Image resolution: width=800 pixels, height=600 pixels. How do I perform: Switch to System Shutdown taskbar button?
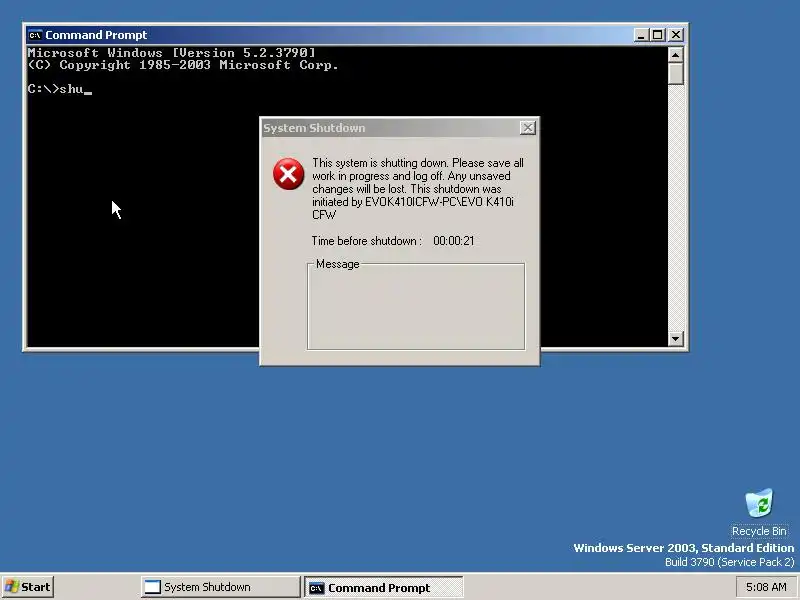tap(220, 587)
